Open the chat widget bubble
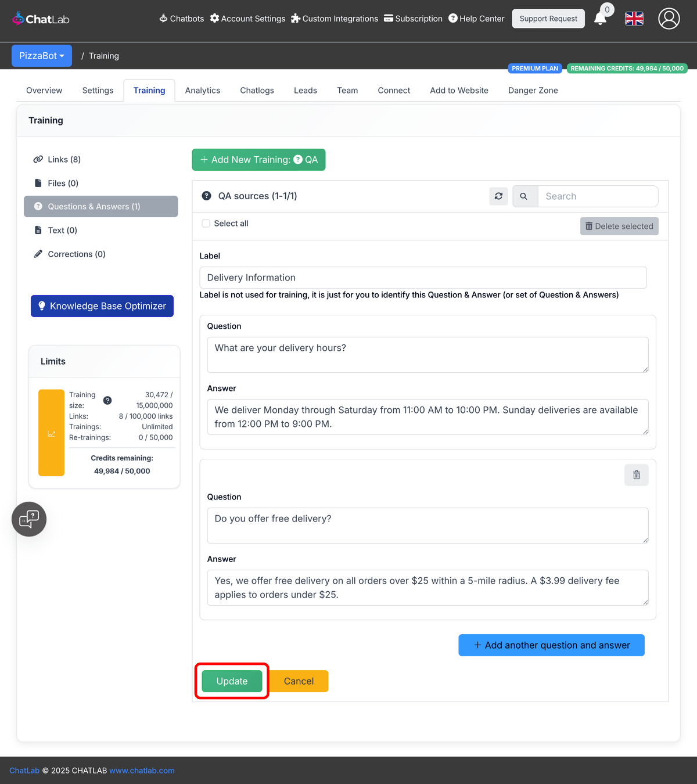 coord(28,519)
